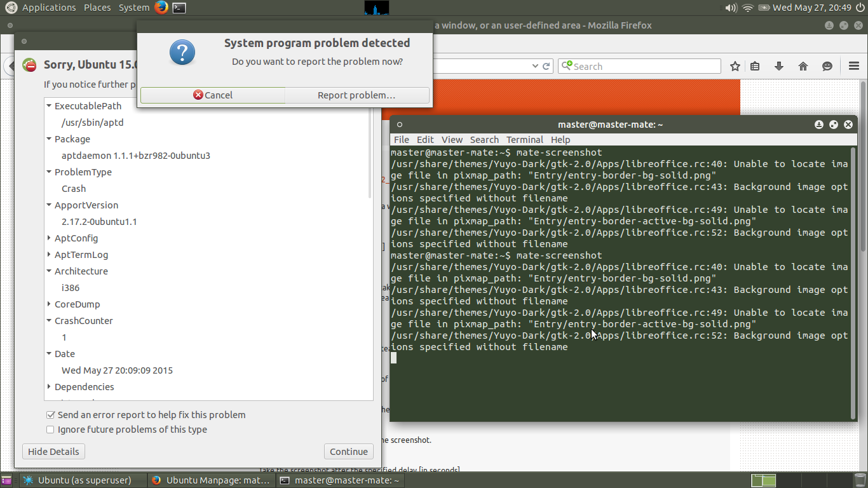The height and width of the screenshot is (488, 868).
Task: Collapse the Package entry
Action: point(49,139)
